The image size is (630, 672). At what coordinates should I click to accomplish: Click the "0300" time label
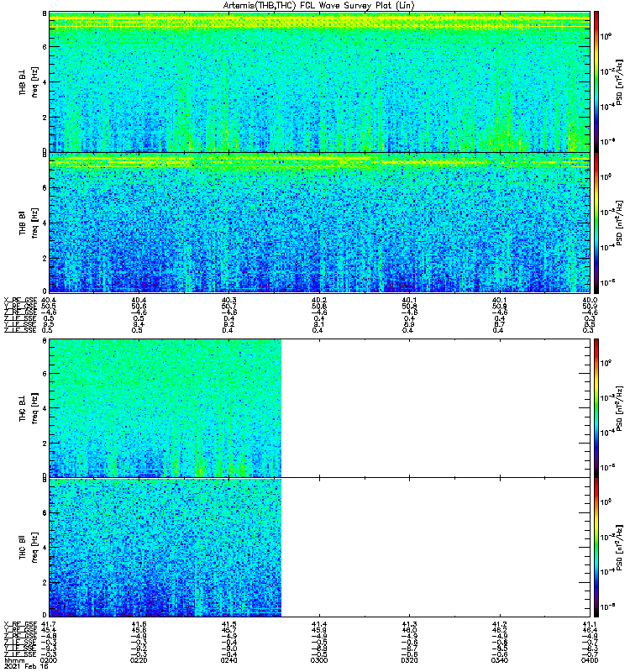(x=319, y=660)
